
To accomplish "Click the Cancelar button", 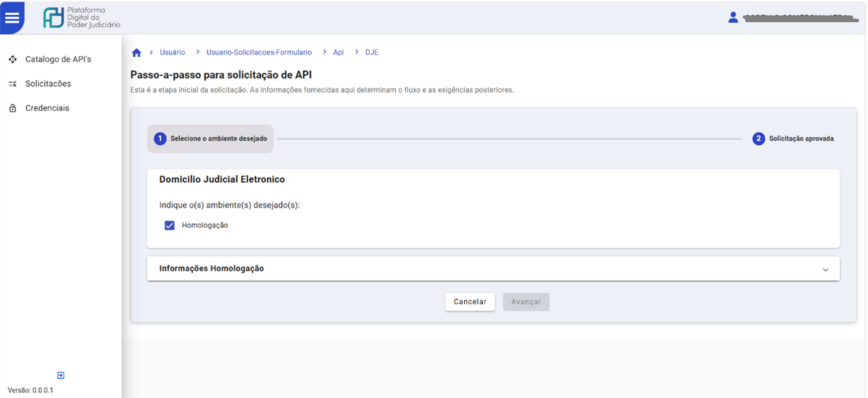I will pyautogui.click(x=470, y=302).
